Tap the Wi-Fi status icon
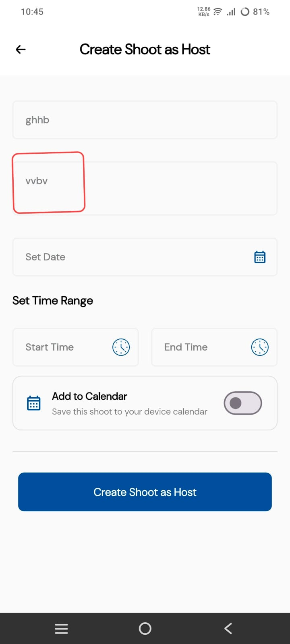The width and height of the screenshot is (290, 644). (x=217, y=12)
